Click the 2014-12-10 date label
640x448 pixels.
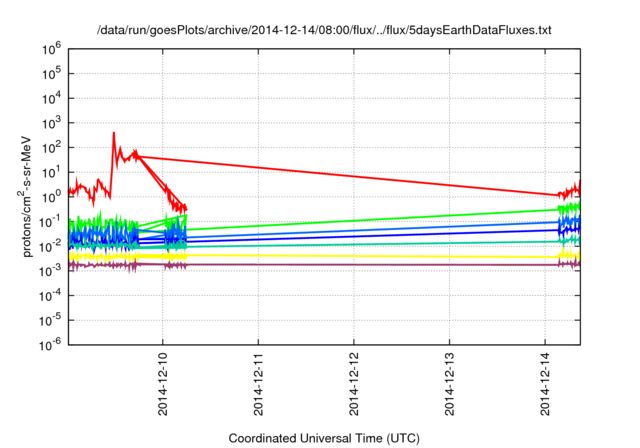(163, 384)
